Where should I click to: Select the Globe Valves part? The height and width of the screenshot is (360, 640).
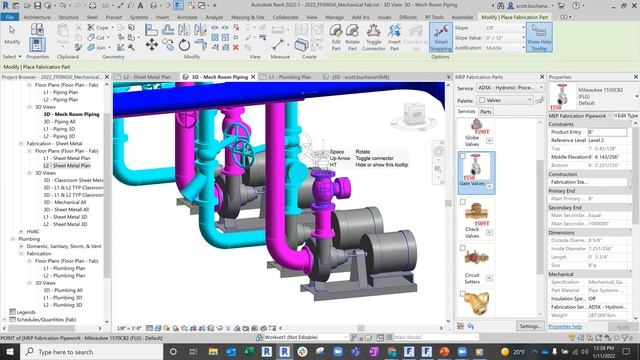pos(476,133)
